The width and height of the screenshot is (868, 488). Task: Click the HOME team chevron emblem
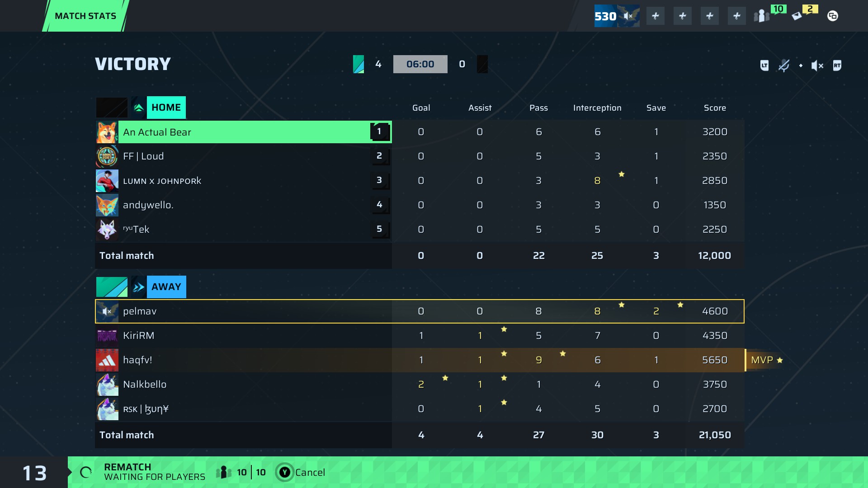click(139, 108)
